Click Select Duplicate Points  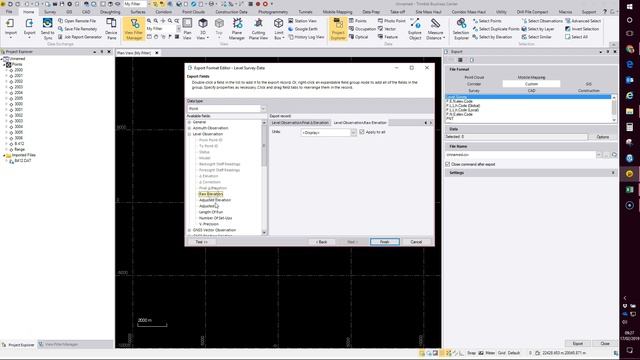[496, 29]
